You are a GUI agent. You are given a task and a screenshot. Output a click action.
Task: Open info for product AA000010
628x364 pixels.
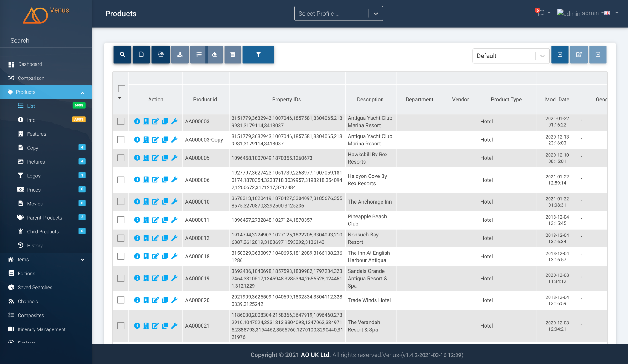[x=137, y=202]
